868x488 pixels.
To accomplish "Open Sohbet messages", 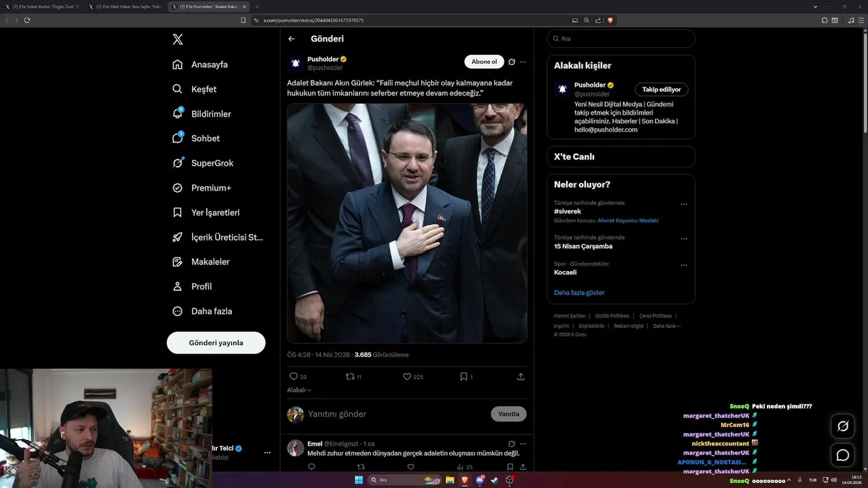I will [196, 138].
